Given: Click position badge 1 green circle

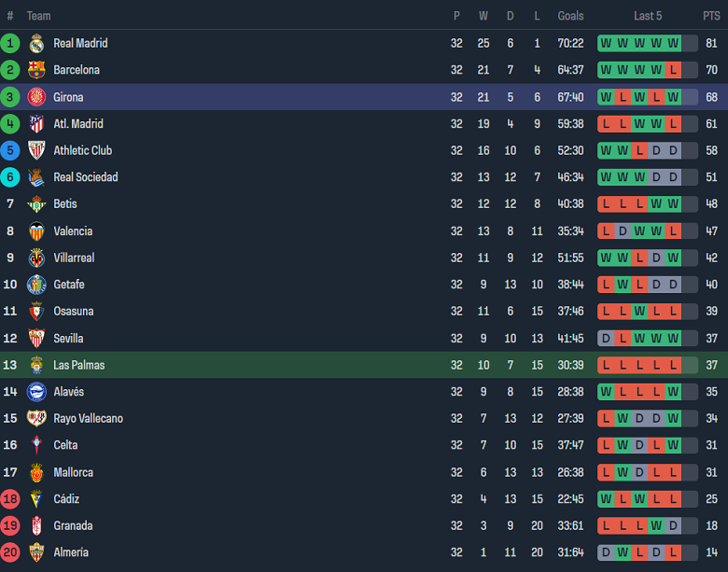Looking at the screenshot, I should [x=10, y=43].
